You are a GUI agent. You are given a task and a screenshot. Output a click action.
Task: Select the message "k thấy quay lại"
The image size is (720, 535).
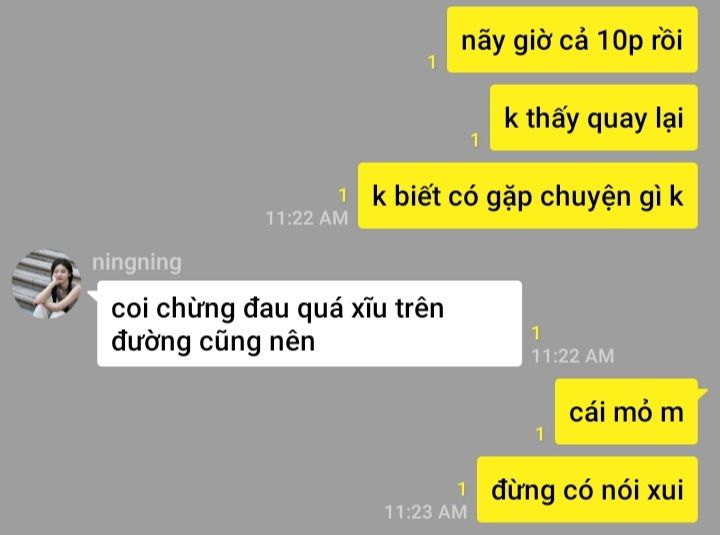coord(594,118)
